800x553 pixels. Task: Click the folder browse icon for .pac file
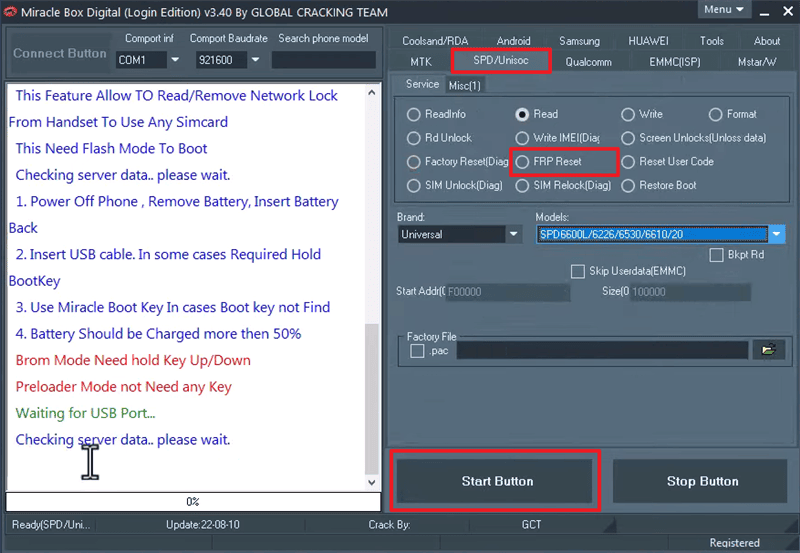coord(768,351)
